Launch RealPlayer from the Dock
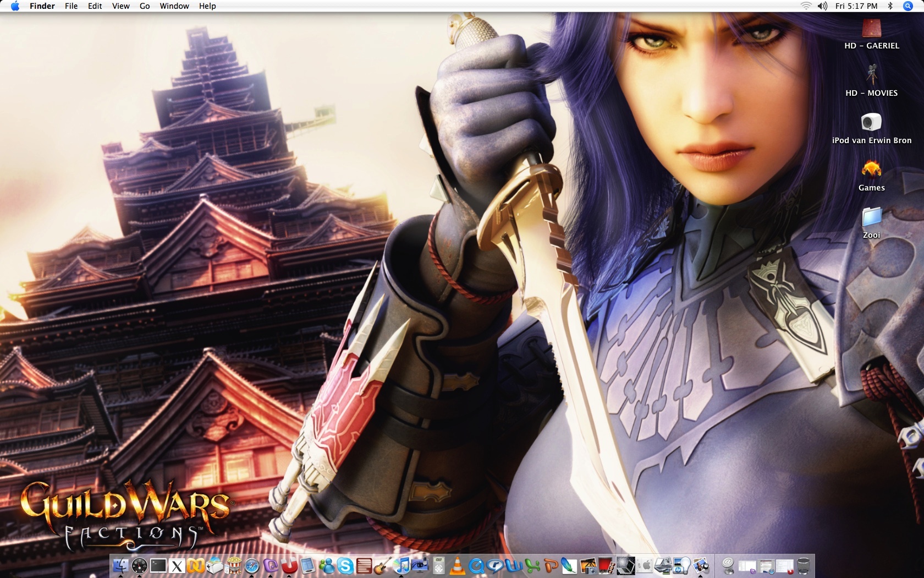 495,565
